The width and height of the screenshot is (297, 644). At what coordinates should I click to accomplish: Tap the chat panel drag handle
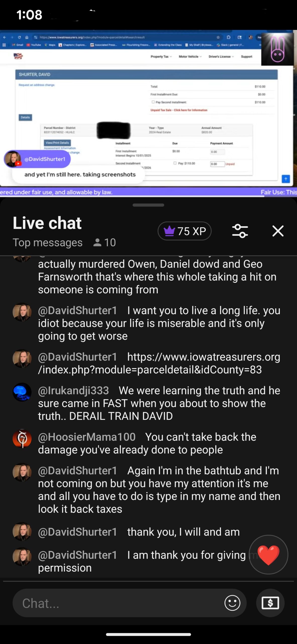click(x=148, y=205)
